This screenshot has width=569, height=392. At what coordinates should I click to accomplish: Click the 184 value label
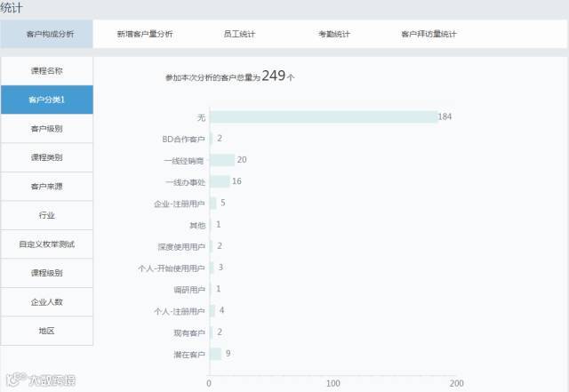coord(445,116)
